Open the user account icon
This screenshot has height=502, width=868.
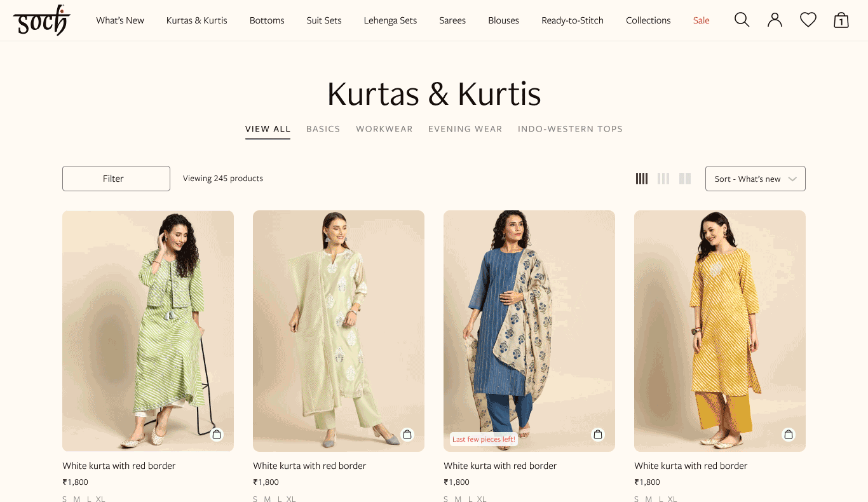coord(775,20)
